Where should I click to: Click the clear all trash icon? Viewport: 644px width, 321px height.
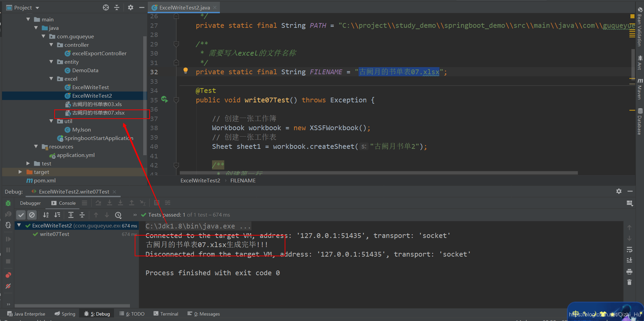[629, 282]
